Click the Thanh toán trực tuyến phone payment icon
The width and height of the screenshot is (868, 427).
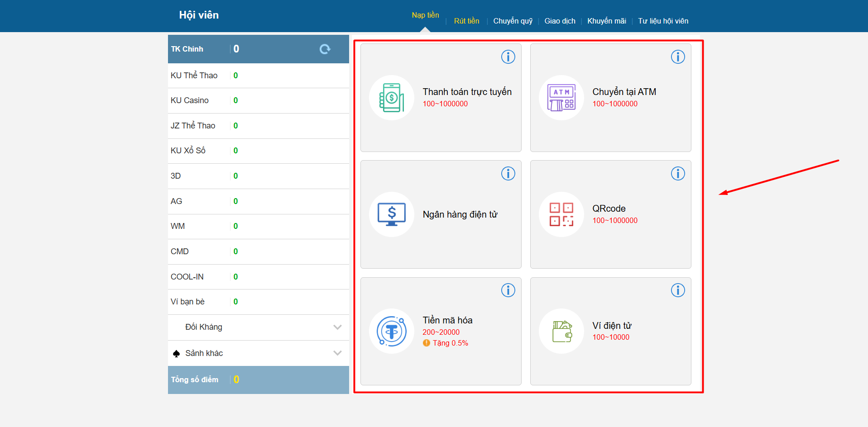[392, 98]
